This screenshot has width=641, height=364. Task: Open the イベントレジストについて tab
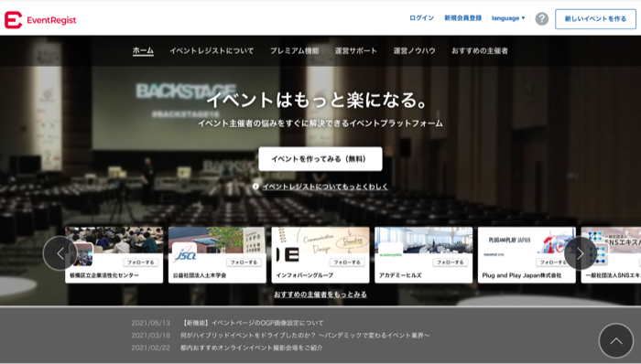[x=212, y=51]
